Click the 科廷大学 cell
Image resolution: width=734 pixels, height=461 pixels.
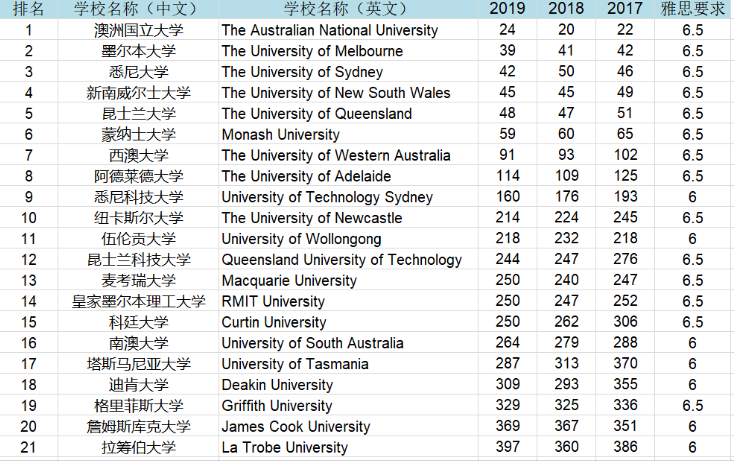[x=139, y=322]
